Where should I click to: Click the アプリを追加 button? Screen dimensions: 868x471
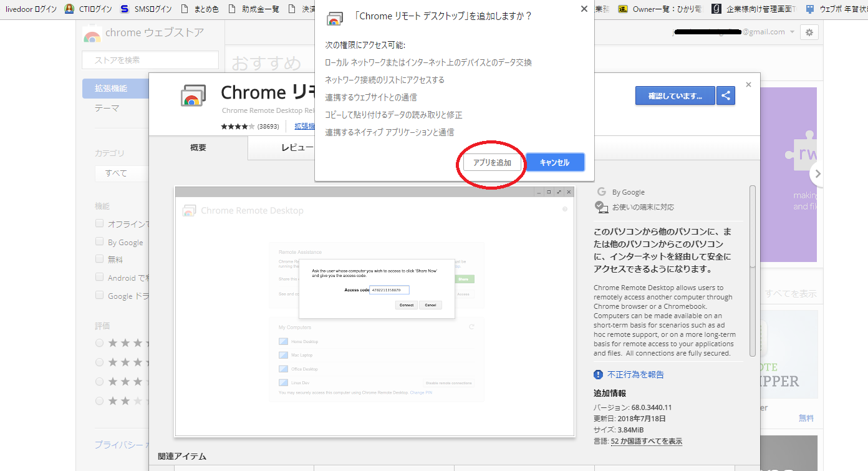click(x=492, y=163)
